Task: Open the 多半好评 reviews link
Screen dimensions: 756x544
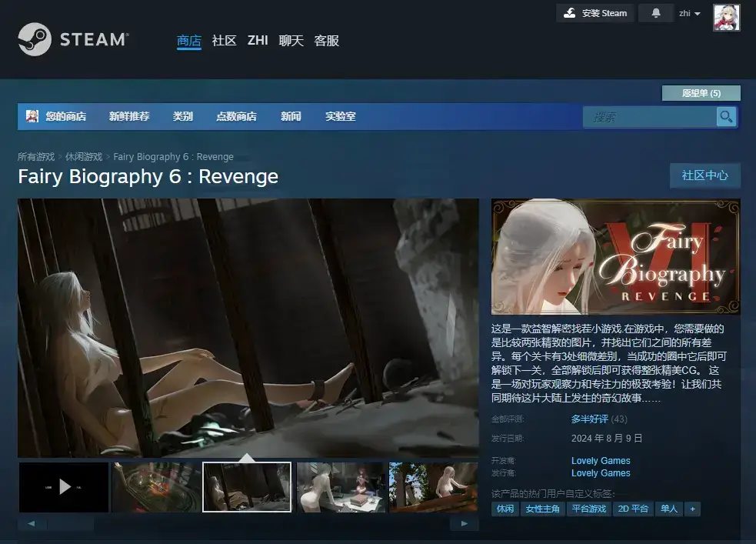Action: tap(590, 419)
